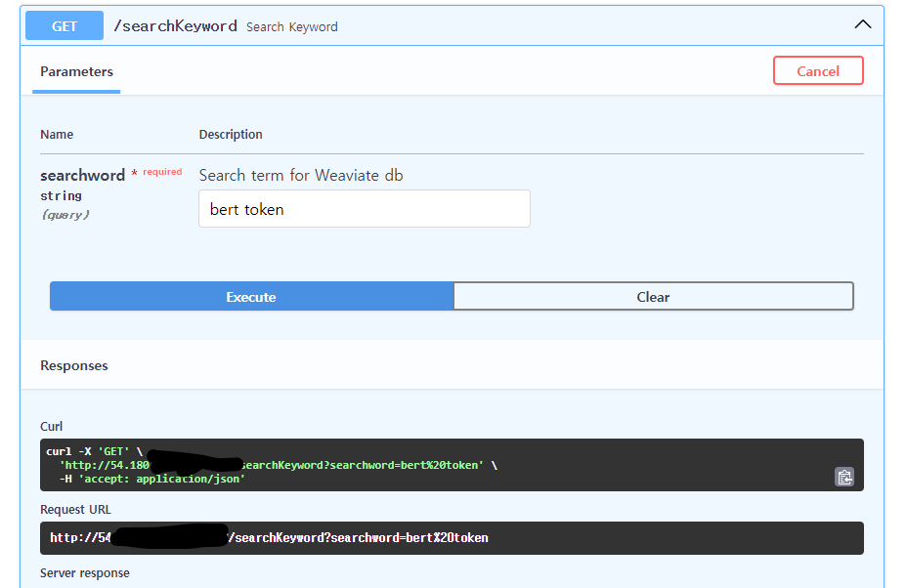This screenshot has height=588, width=907.
Task: Click the red 'required' marker
Action: click(162, 172)
